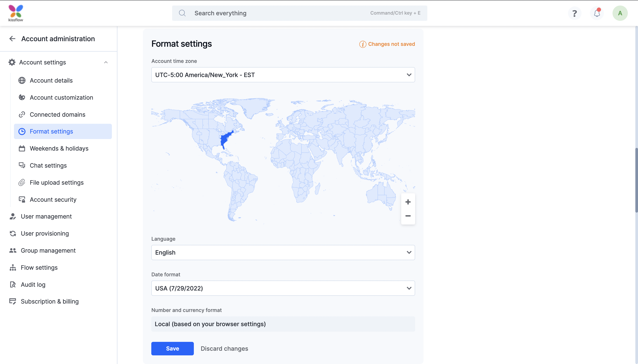Click the Account settings gear icon
This screenshot has height=364, width=638.
tap(12, 62)
